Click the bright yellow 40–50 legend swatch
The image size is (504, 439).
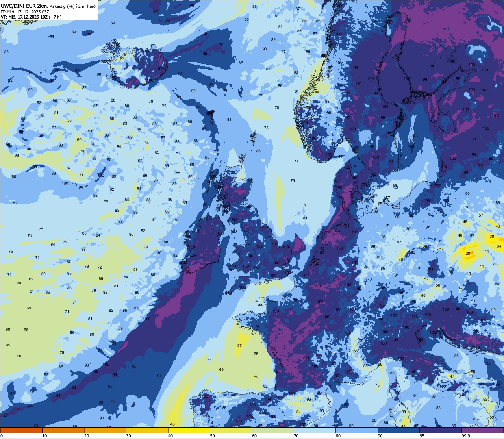click(x=189, y=430)
